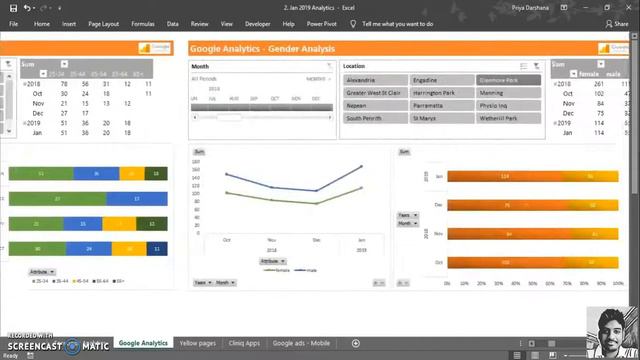Open the row labels dropdown in the age pivot table
This screenshot has width=640, height=360.
(43, 74)
